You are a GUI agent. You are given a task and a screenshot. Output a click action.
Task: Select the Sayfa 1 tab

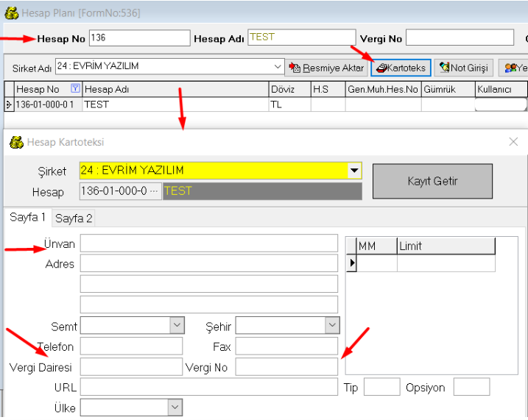pos(27,218)
